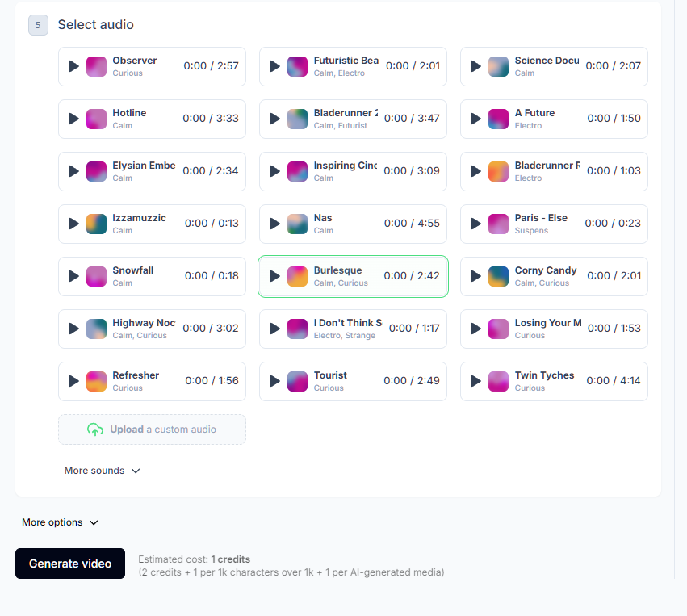This screenshot has width=687, height=616.
Task: Play the Hotline track preview
Action: (x=73, y=119)
